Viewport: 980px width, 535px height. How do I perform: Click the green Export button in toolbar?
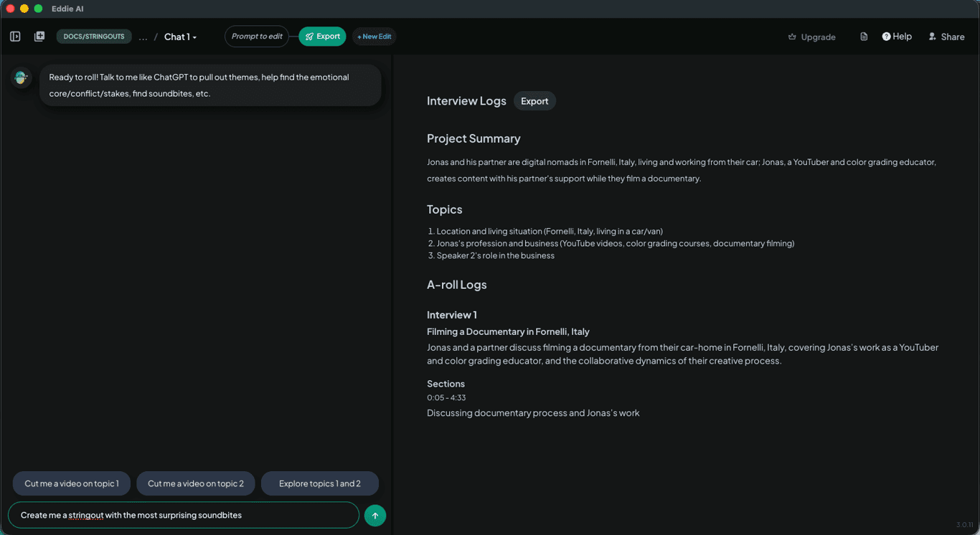(322, 37)
